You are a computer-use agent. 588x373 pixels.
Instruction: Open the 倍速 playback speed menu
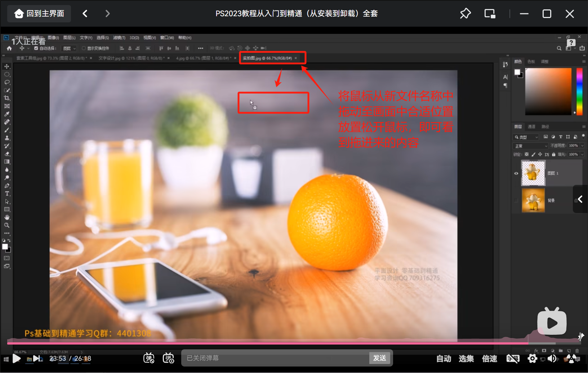point(490,359)
